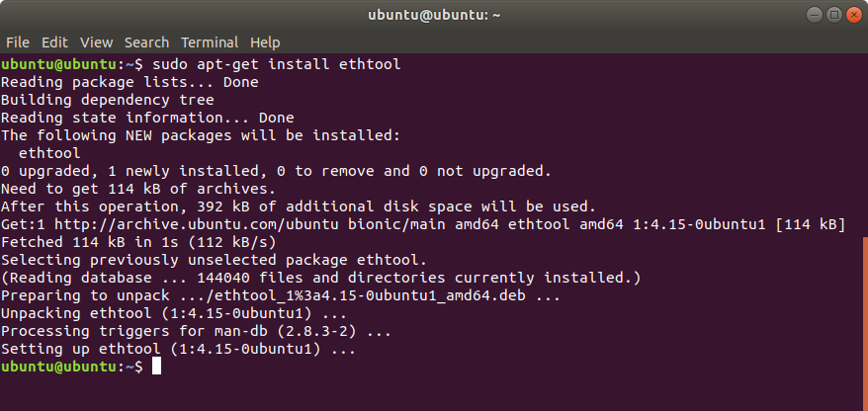Open the Terminal menu
Viewport: 868px width, 411px height.
point(209,42)
